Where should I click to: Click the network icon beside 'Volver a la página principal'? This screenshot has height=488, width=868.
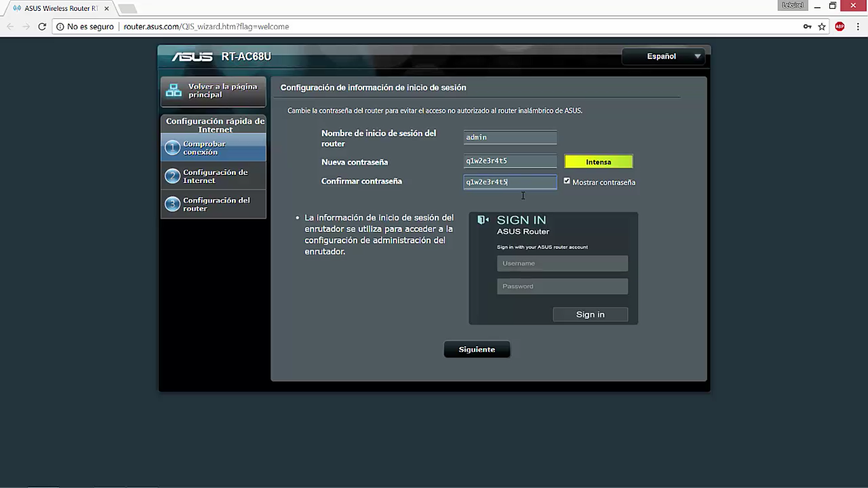tap(173, 91)
